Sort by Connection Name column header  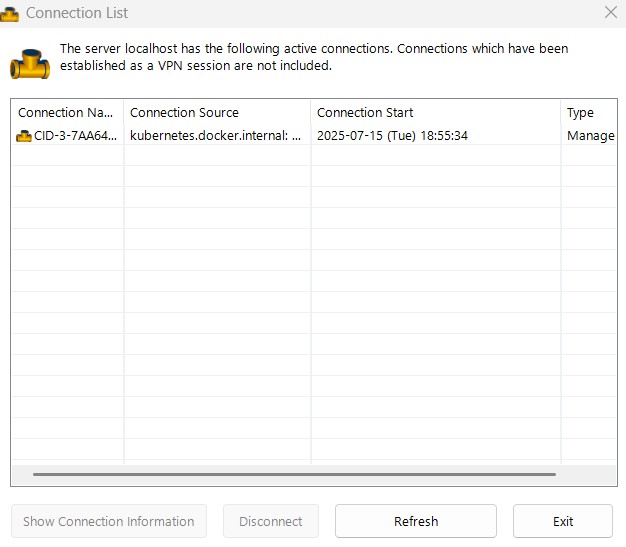67,113
